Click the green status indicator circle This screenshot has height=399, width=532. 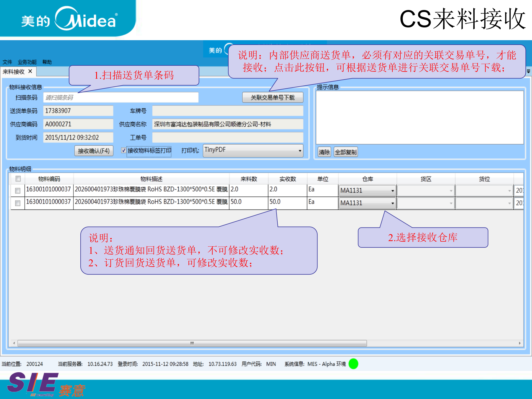353,364
